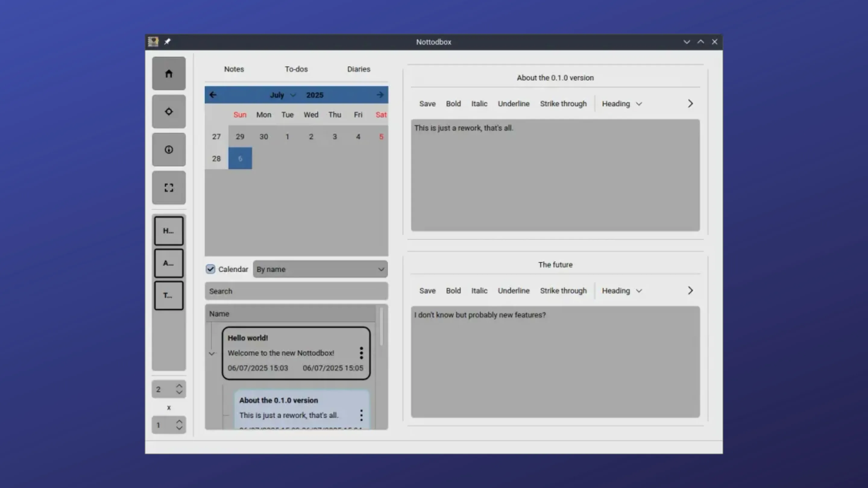
Task: Open options menu for Hello world! note
Action: (x=361, y=353)
